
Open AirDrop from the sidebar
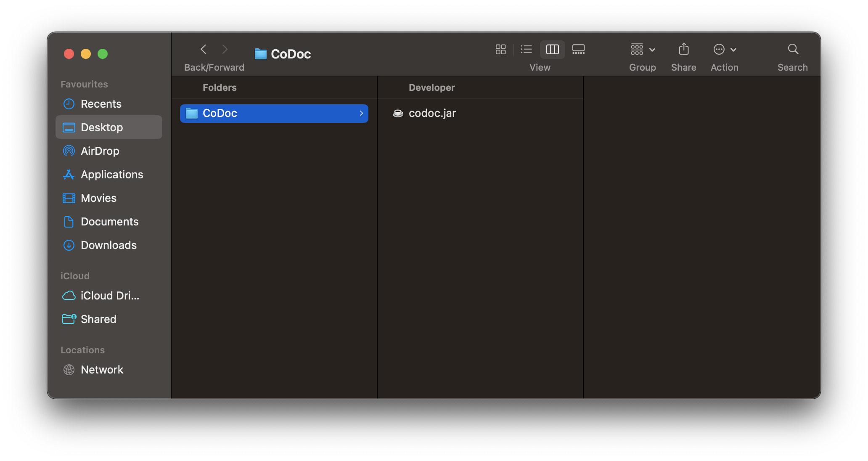coord(109,151)
